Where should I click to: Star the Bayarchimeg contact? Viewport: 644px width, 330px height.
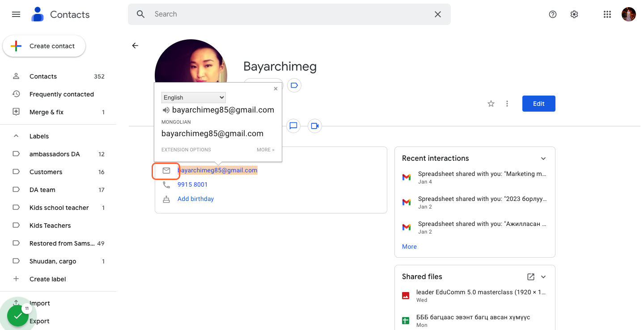(x=491, y=104)
